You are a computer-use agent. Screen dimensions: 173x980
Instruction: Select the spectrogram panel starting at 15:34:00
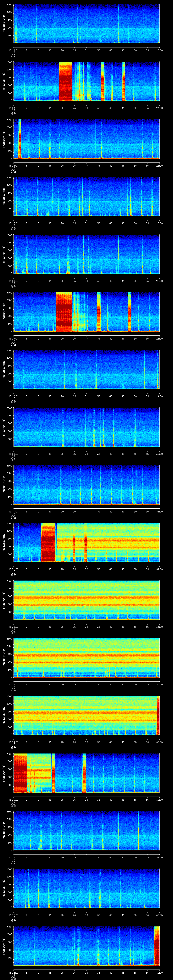coord(87,715)
